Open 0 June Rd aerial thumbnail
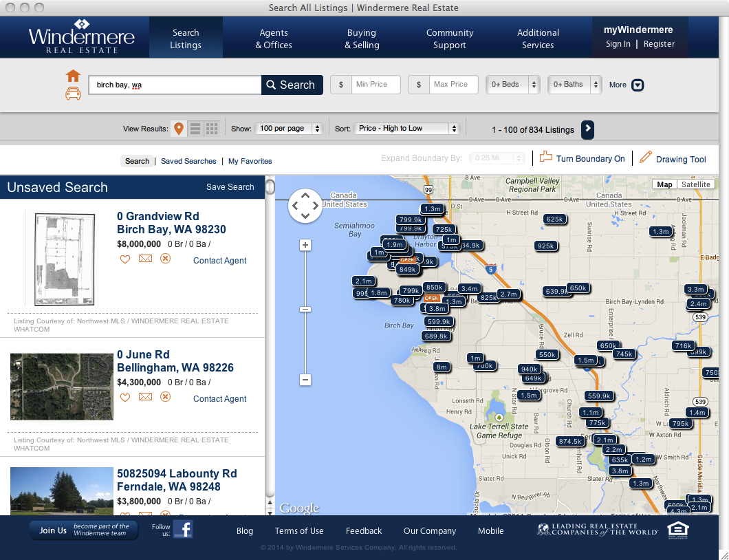Screen dimensions: 729x560 pyautogui.click(x=62, y=386)
